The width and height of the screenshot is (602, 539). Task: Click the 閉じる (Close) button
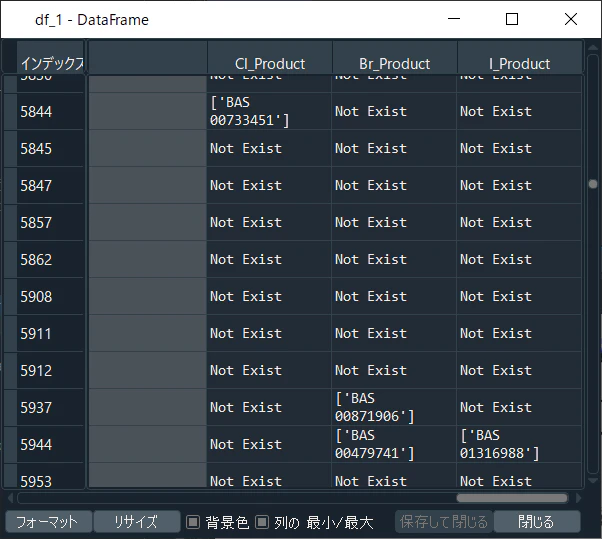pos(537,522)
